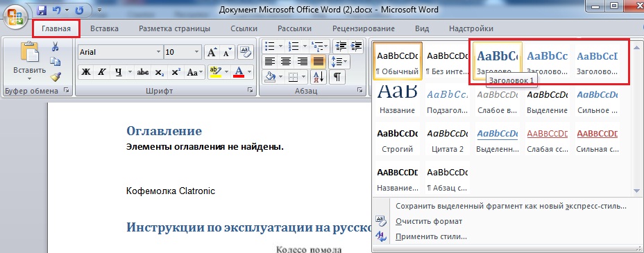The image size is (644, 253).
Task: Increase the paragraph indent
Action: pyautogui.click(x=356, y=46)
